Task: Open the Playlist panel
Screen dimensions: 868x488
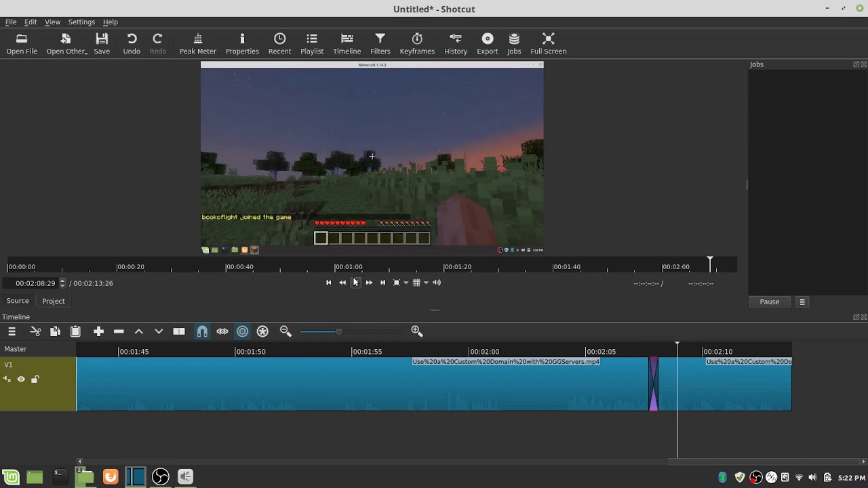Action: coord(312,43)
